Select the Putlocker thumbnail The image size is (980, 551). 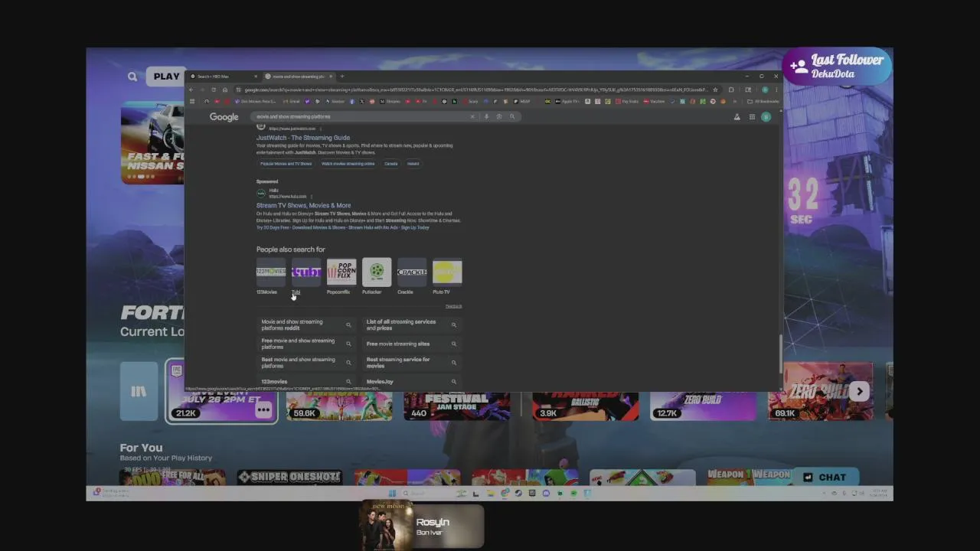click(x=376, y=272)
